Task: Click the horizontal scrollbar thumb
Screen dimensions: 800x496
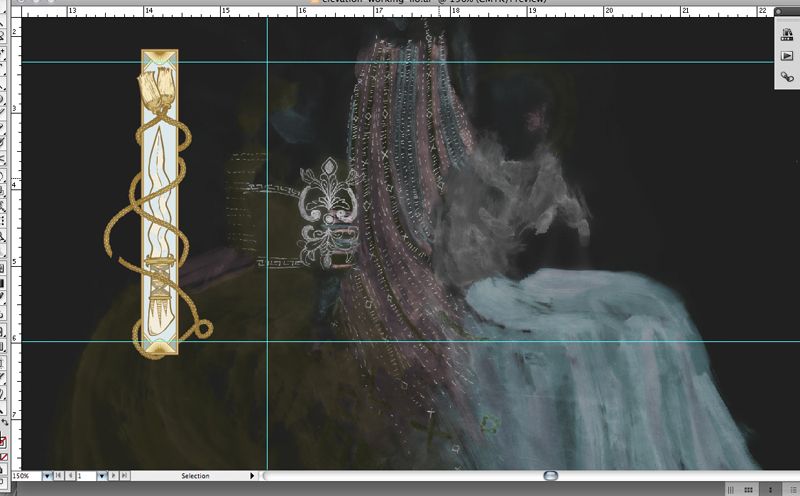Action: (x=550, y=475)
